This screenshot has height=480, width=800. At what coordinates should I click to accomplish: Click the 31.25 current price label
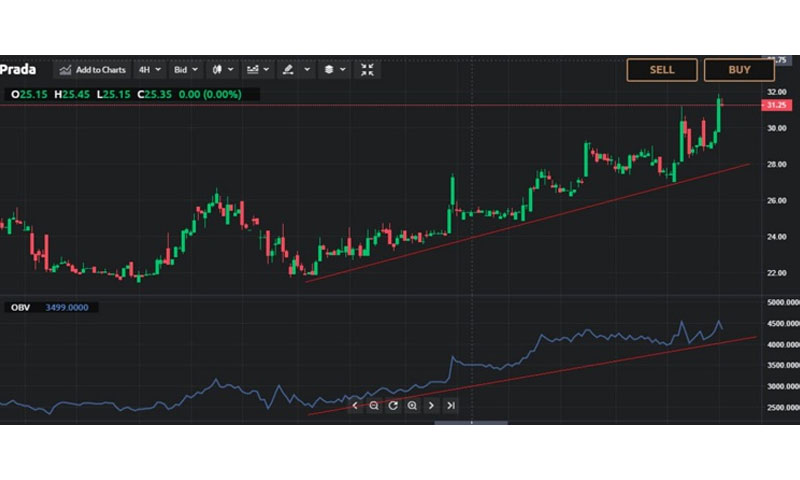[x=777, y=105]
